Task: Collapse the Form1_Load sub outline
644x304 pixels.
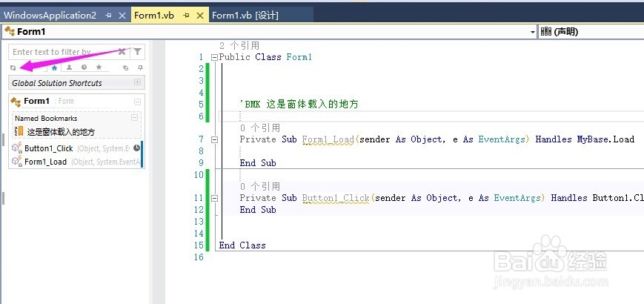Action: [x=214, y=139]
